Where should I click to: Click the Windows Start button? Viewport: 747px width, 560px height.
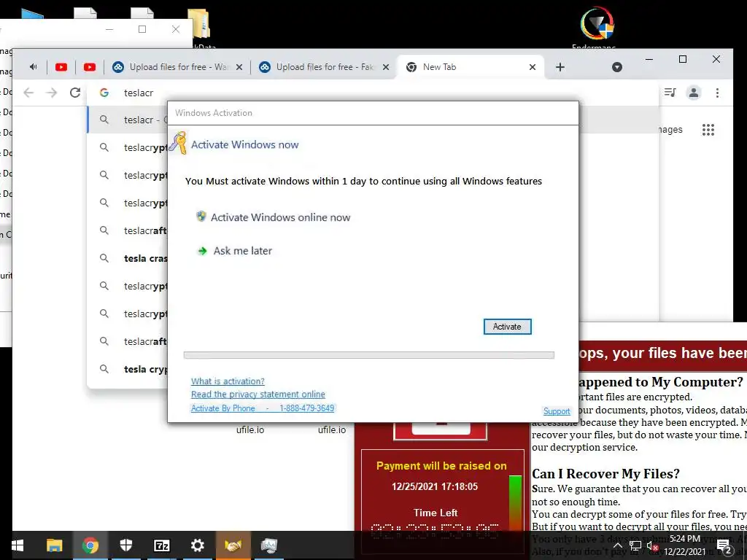pyautogui.click(x=18, y=545)
